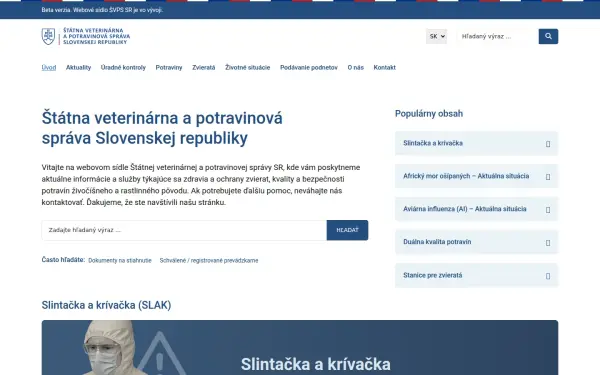This screenshot has width=600, height=375.
Task: Open the Zvieratá menu
Action: [x=204, y=67]
